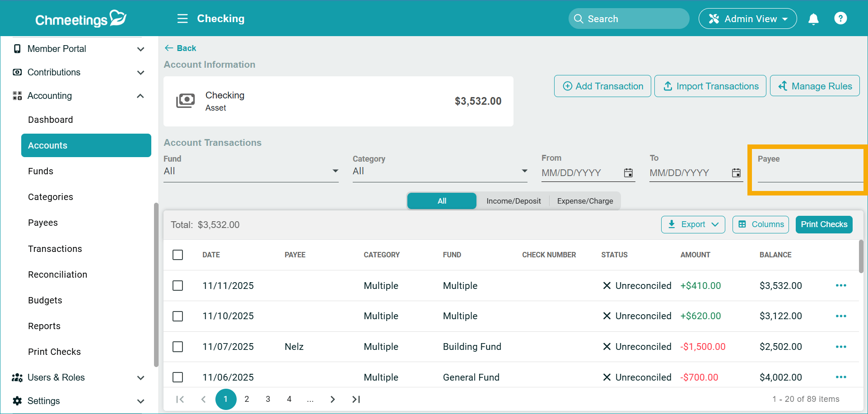Click the Print Checks button

[x=824, y=224]
